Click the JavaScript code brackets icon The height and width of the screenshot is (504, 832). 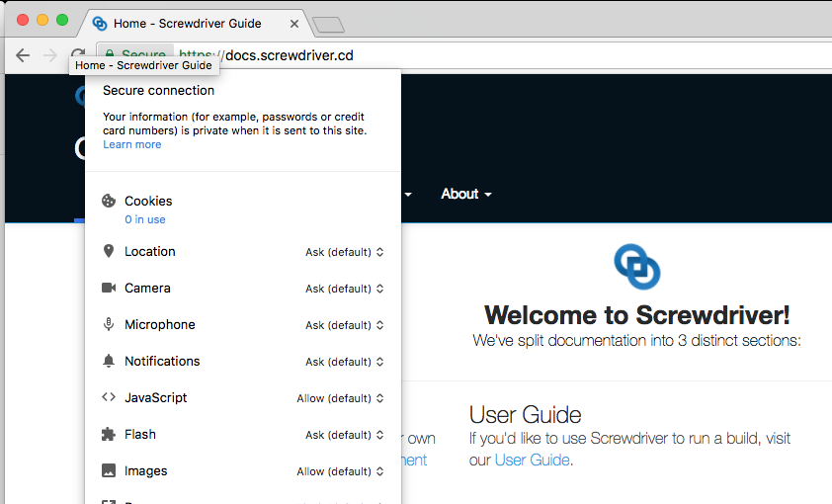(109, 397)
